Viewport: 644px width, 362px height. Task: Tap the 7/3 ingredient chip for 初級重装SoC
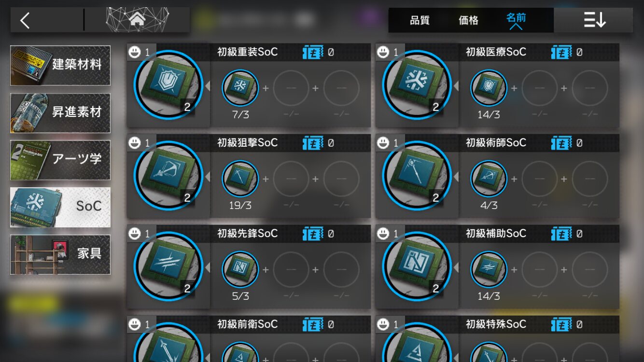[x=240, y=88]
